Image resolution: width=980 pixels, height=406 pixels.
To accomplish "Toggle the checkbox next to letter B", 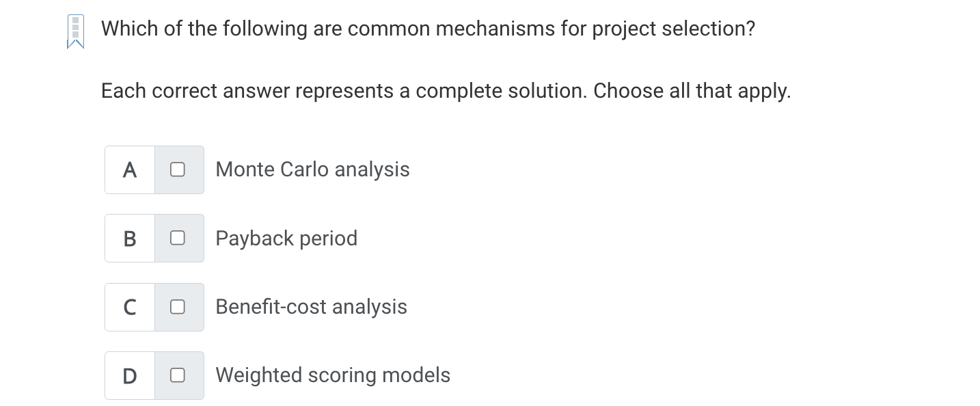I will (x=178, y=238).
